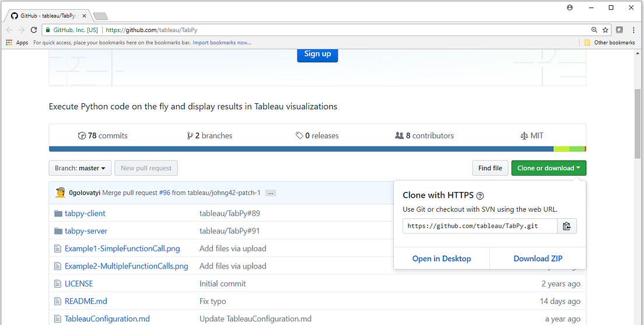644x325 pixels.
Task: Select the GitHub tableau/TabPy browser tab
Action: point(48,16)
